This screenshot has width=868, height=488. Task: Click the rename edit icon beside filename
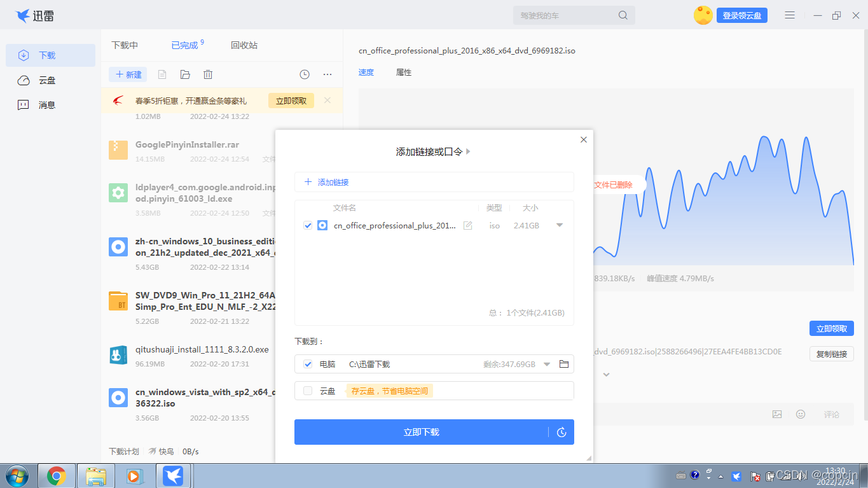[468, 225]
